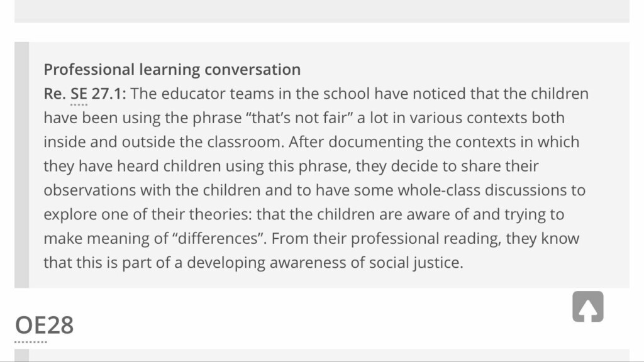Screen dimensions: 644x362
Task: Click the dotted-underlined SE abbreviation
Action: (x=79, y=94)
